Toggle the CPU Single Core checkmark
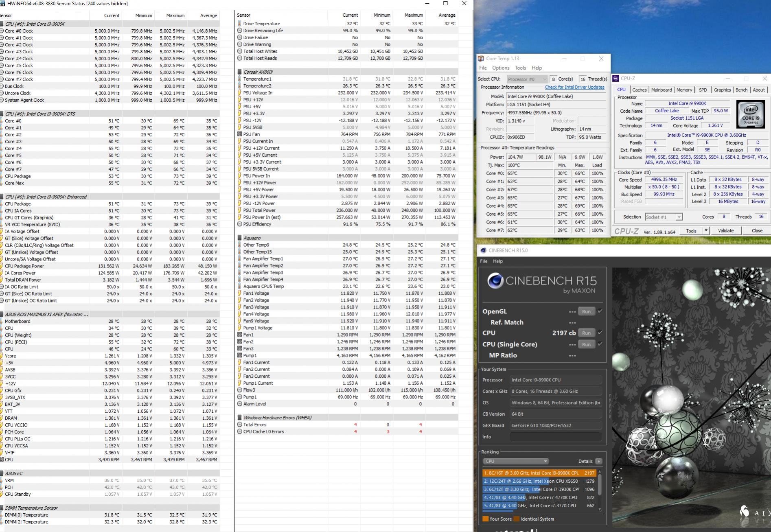This screenshot has height=532, width=771. (x=600, y=344)
